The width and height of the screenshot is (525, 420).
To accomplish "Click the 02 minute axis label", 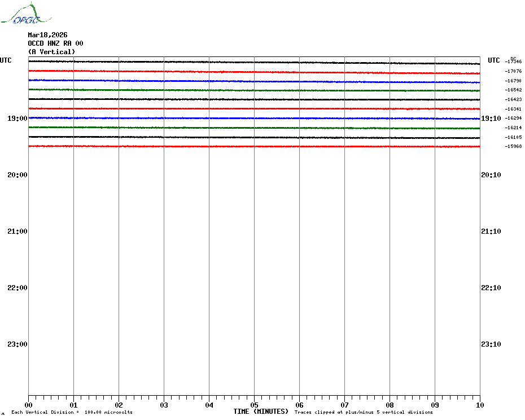I will [x=119, y=405].
